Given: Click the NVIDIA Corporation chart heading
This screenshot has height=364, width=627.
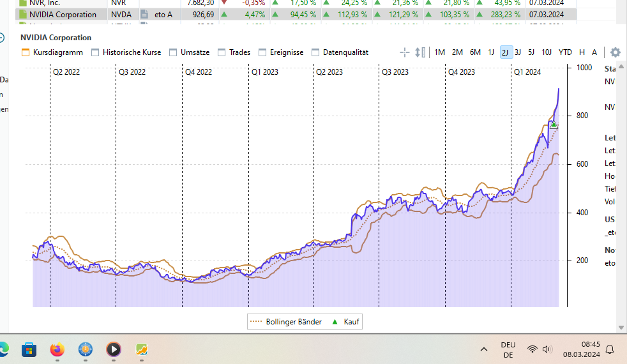Looking at the screenshot, I should [x=56, y=38].
